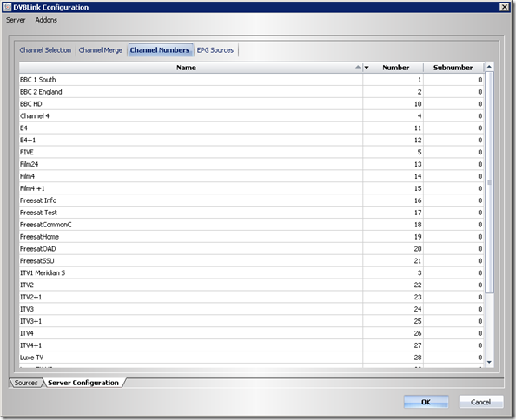Image resolution: width=516 pixels, height=420 pixels.
Task: Click subnumber cell 0 for ITV4
Action: click(453, 333)
